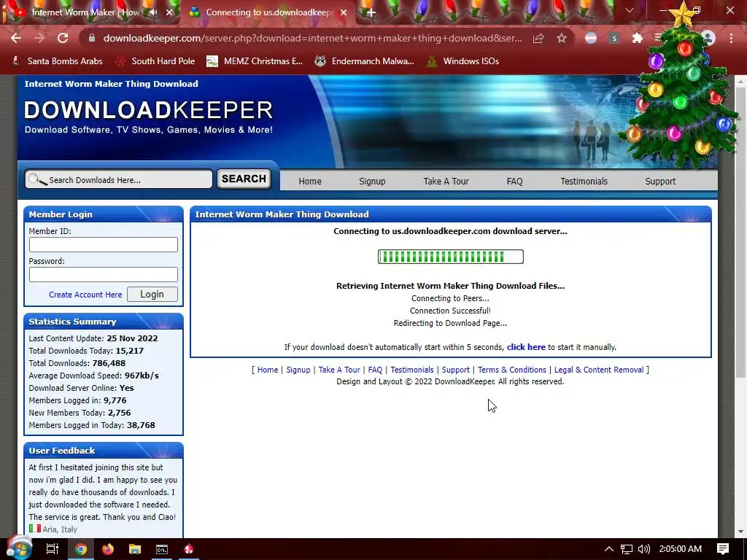Close the Connecting to us.downloadkeeper tab
This screenshot has height=560, width=747.
[344, 12]
